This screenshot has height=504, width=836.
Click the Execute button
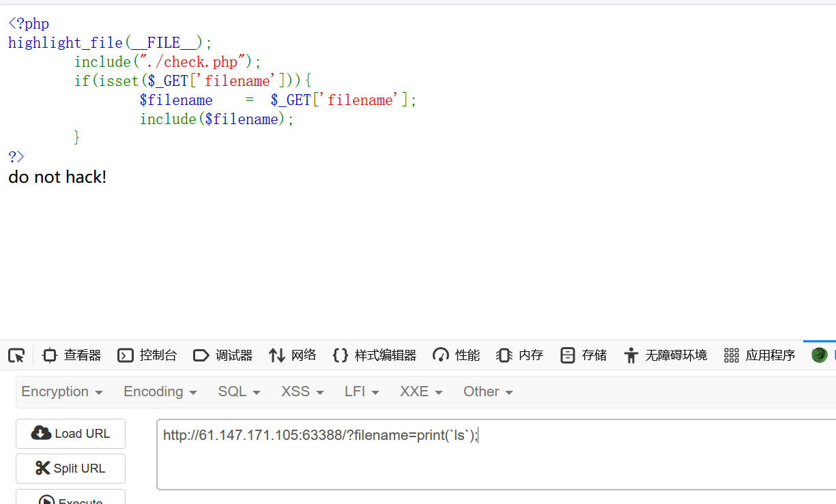click(70, 498)
